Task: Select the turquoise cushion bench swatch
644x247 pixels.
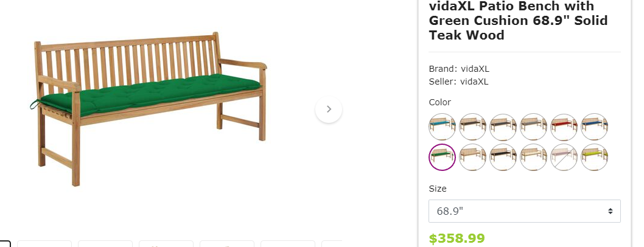Action: click(x=443, y=127)
